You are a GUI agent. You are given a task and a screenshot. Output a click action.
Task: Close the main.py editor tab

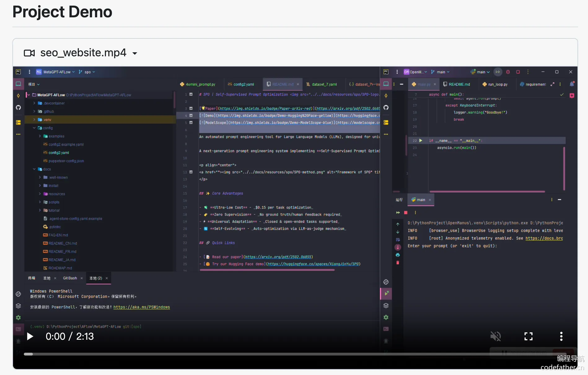[x=435, y=84]
